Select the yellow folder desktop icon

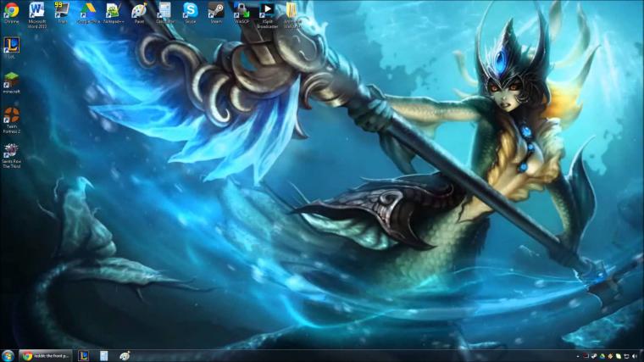click(292, 15)
